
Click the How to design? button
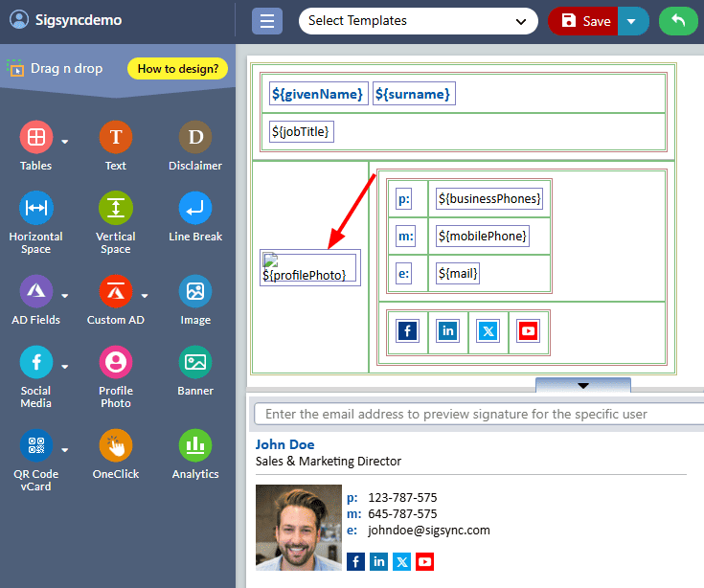point(178,69)
